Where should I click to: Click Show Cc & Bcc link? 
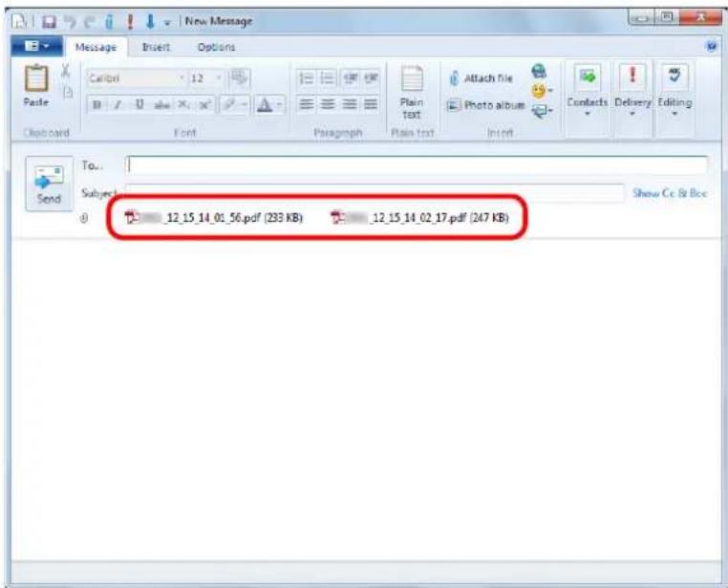(x=670, y=193)
